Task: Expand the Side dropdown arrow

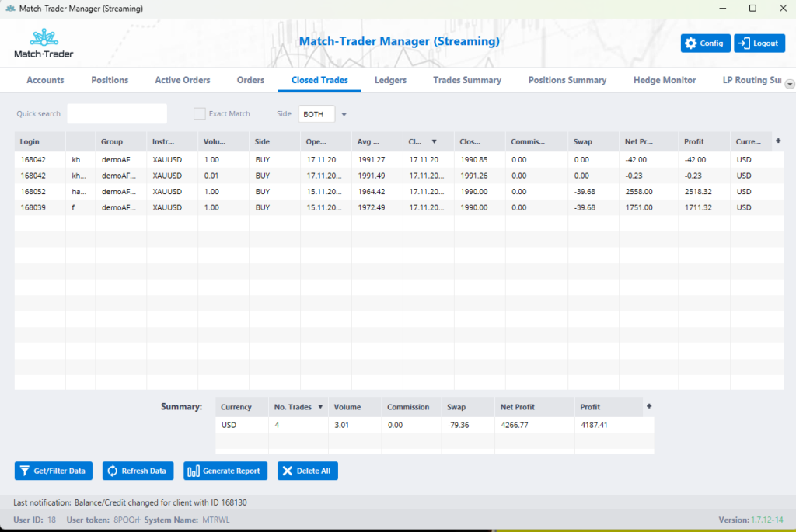Action: pyautogui.click(x=344, y=115)
